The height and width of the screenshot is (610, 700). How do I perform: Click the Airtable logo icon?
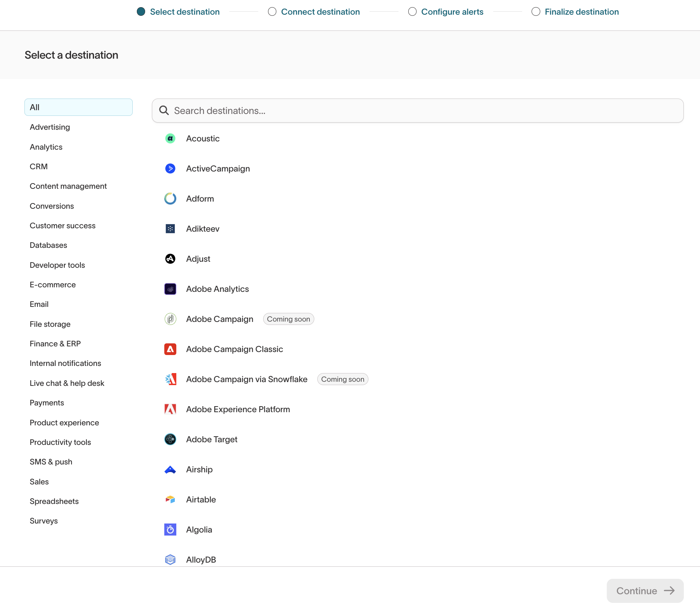170,499
